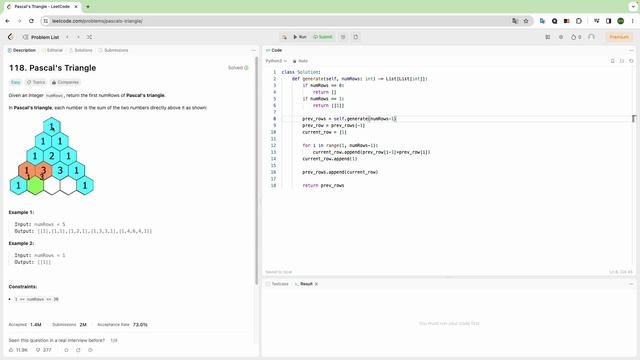
Task: Click the Premium button
Action: [x=619, y=37]
